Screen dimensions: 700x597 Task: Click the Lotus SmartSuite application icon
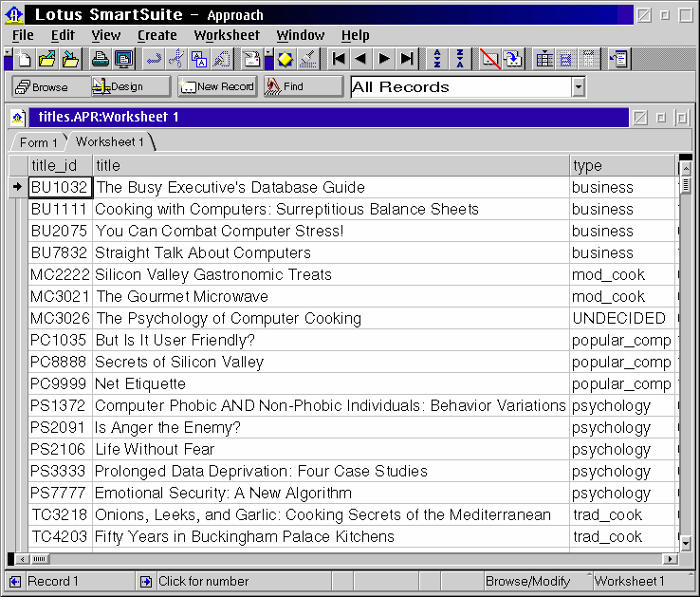14,15
